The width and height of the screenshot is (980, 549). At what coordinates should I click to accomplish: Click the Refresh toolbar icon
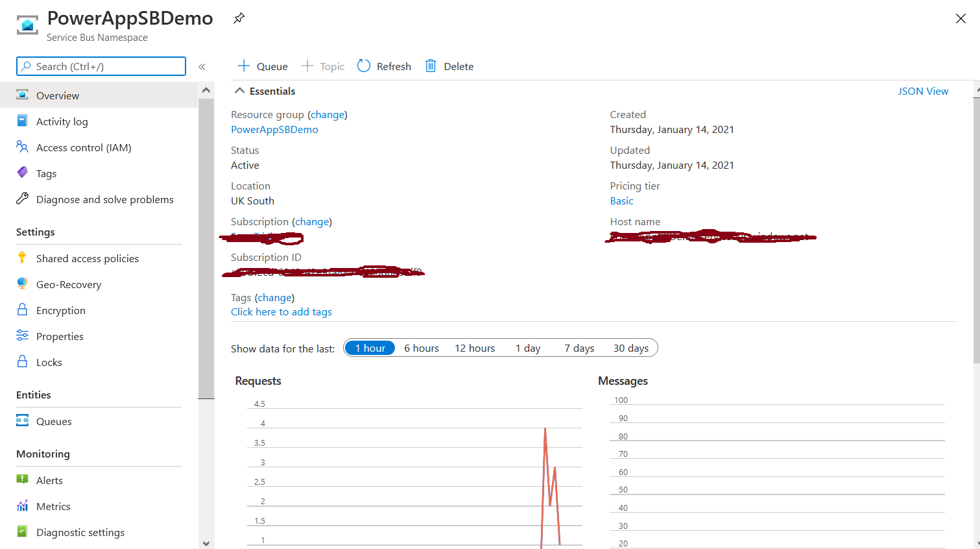pos(363,66)
